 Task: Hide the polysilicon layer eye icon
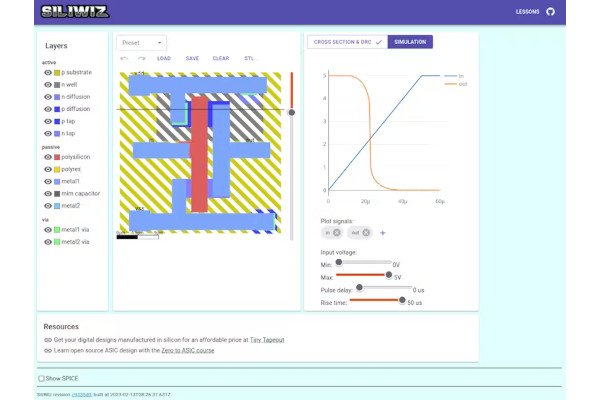click(48, 157)
